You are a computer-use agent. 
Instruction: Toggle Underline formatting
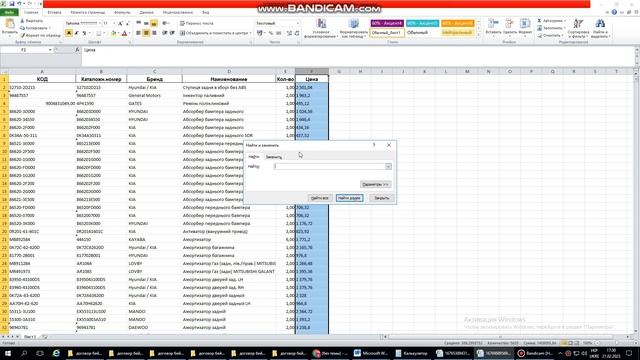tap(84, 33)
